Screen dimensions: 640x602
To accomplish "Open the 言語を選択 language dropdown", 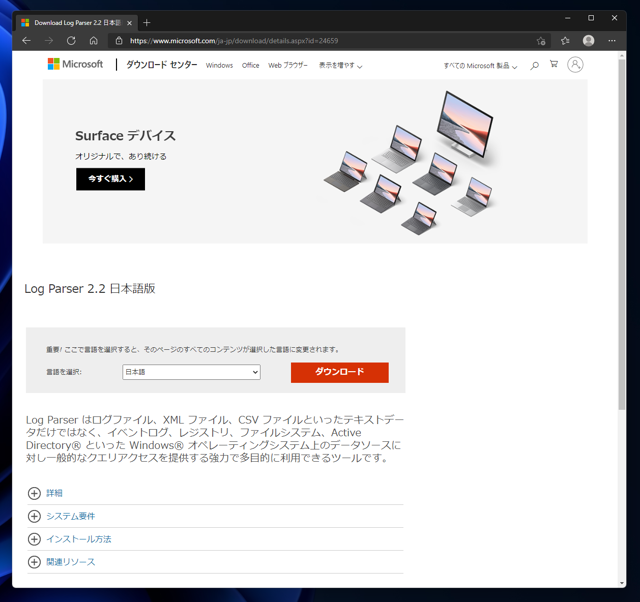I will pyautogui.click(x=191, y=372).
